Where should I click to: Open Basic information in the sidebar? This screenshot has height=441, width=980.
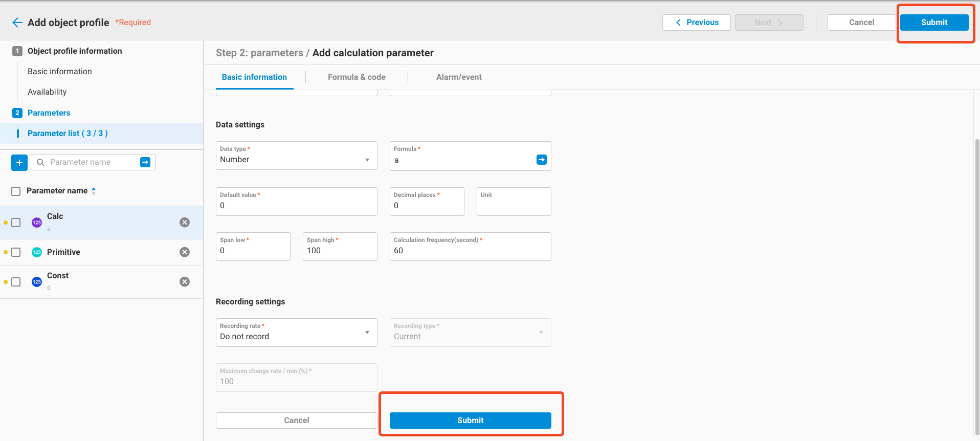60,72
